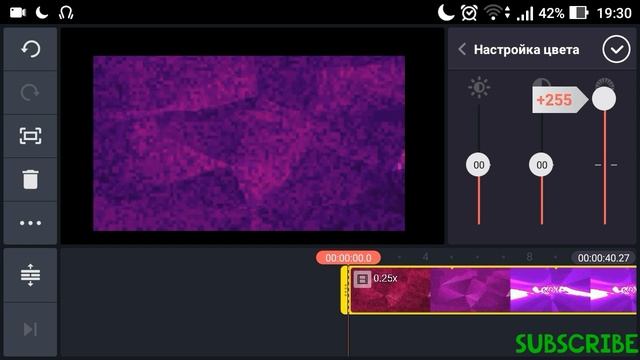The width and height of the screenshot is (640, 360).
Task: Tap the 19:30 clock in status bar
Action: click(614, 13)
